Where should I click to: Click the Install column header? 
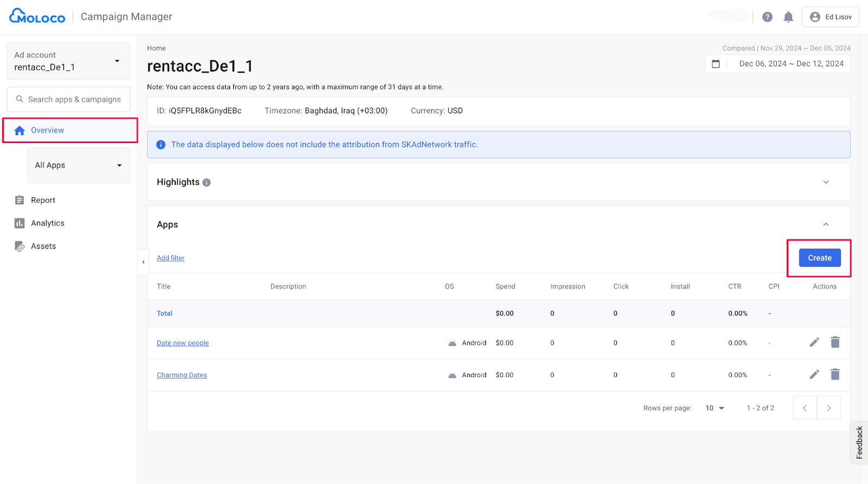coord(680,287)
